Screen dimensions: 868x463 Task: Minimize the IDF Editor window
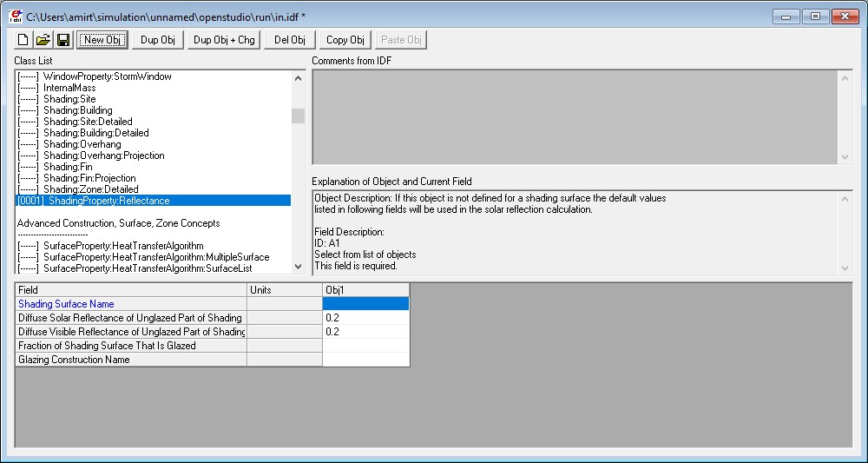pos(786,17)
